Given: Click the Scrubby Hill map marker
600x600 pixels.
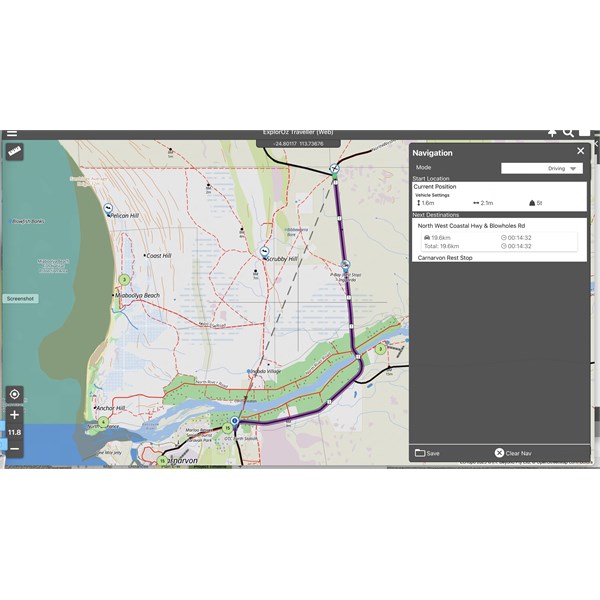Looking at the screenshot, I should 264,252.
